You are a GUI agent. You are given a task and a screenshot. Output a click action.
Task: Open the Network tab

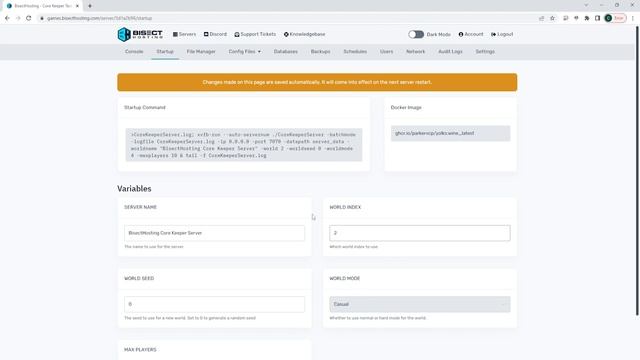click(416, 51)
